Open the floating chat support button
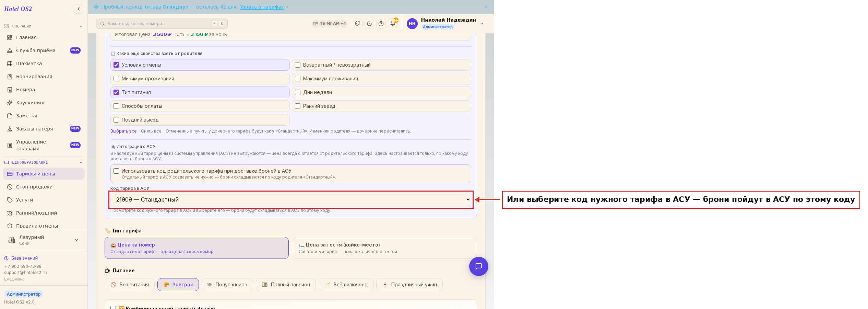Image resolution: width=868 pixels, height=309 pixels. (x=479, y=266)
